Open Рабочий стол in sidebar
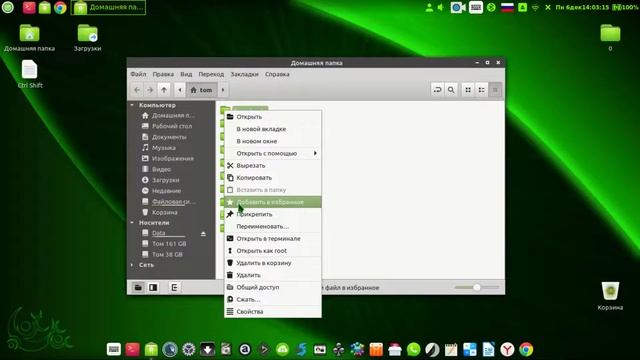Screen dimensions: 640x360 171,126
